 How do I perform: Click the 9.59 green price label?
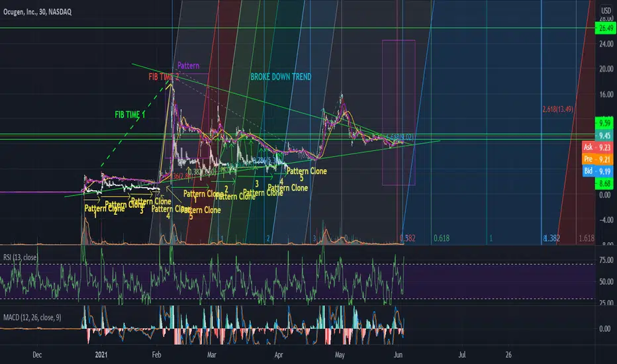point(606,123)
